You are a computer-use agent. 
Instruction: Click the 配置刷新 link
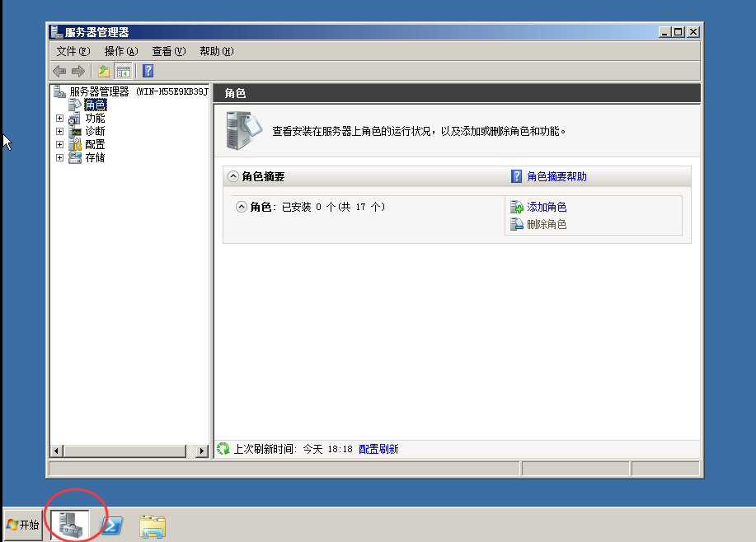[378, 448]
